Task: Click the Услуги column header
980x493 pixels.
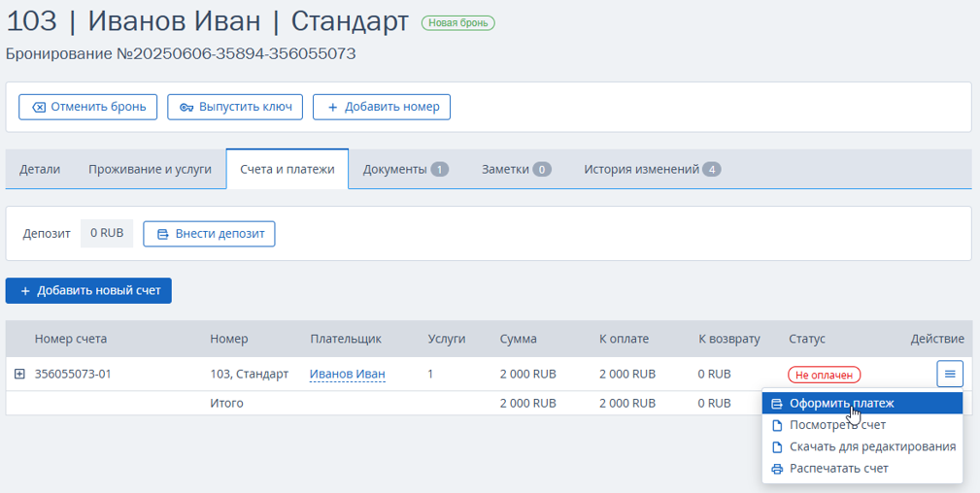Action: (x=447, y=339)
